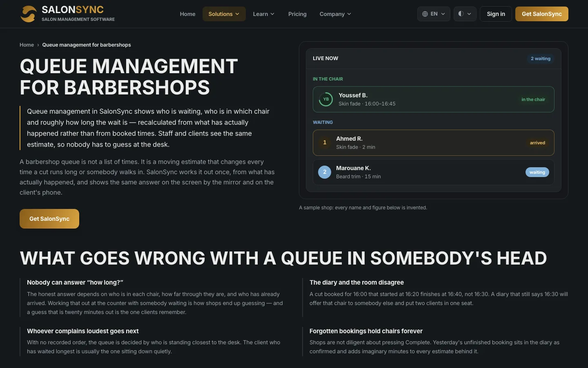Click the "Queue management for barbershops" breadcrumb
588x368 pixels.
coord(87,45)
